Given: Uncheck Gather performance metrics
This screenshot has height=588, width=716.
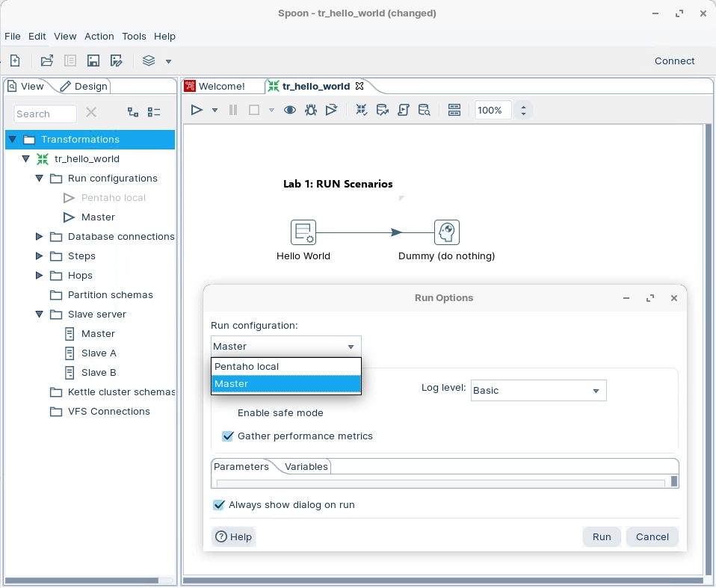Looking at the screenshot, I should [228, 436].
